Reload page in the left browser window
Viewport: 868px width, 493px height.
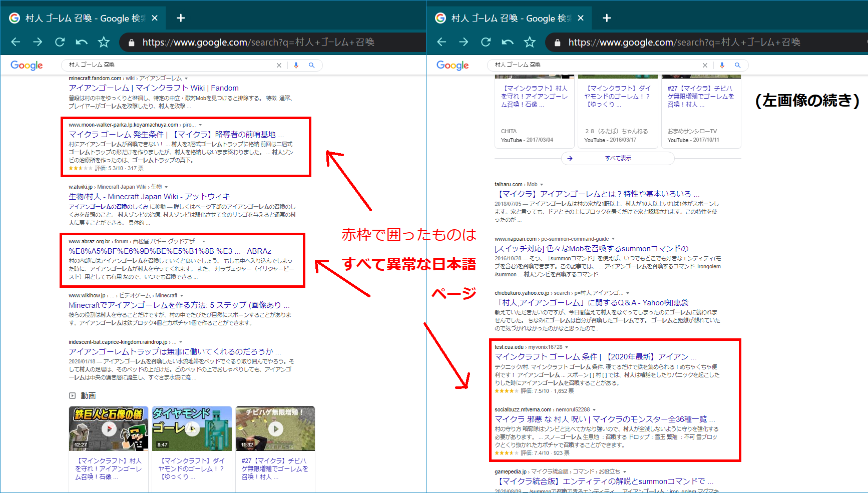[x=60, y=42]
